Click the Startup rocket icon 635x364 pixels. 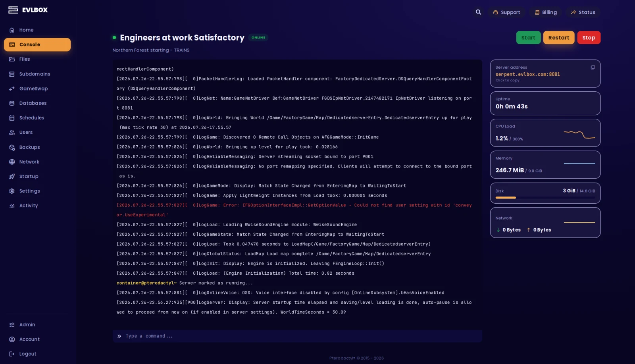pyautogui.click(x=12, y=177)
